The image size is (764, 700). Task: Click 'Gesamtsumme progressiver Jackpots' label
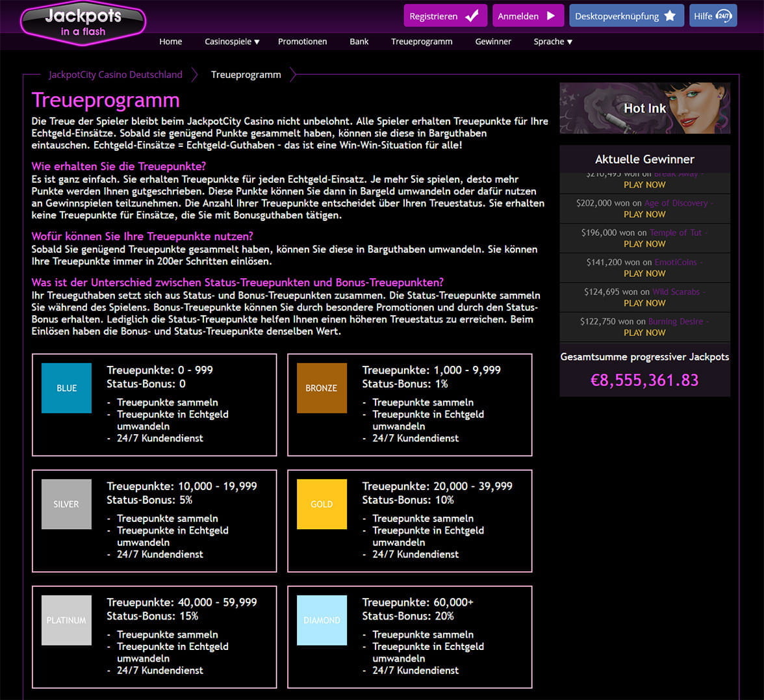pos(644,357)
